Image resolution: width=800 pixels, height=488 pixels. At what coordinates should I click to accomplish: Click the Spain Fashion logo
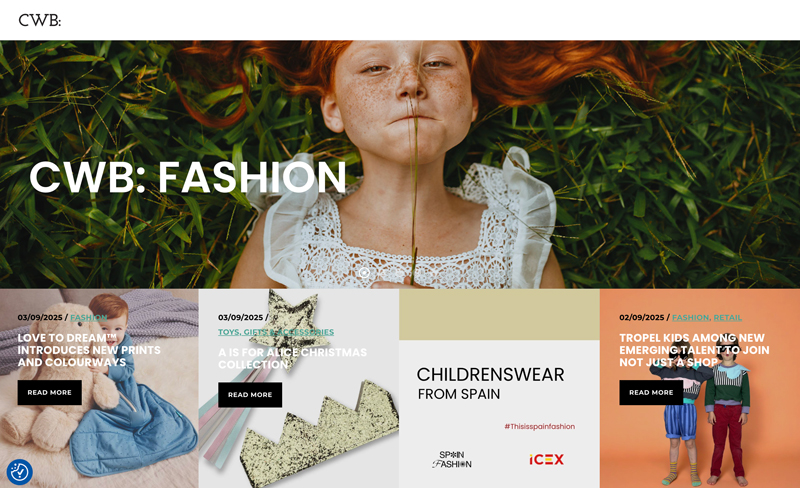[452, 459]
